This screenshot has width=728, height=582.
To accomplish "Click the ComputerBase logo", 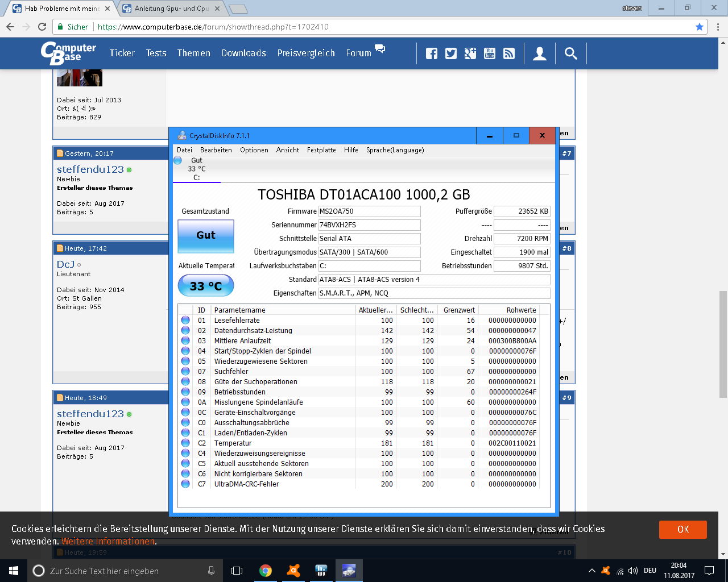I will point(68,53).
